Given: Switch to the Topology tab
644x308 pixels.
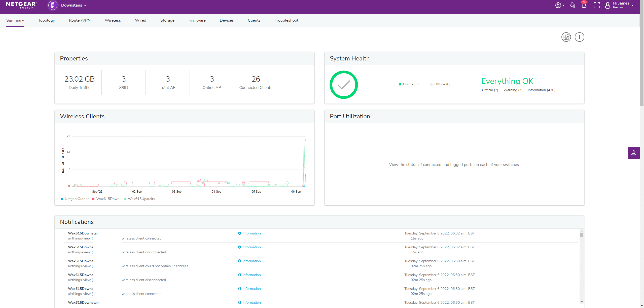Looking at the screenshot, I should 46,20.
